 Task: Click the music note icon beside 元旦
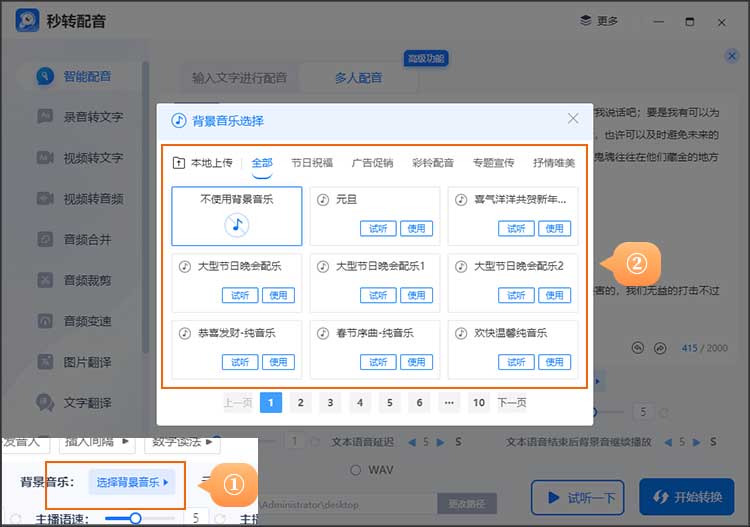click(x=323, y=199)
